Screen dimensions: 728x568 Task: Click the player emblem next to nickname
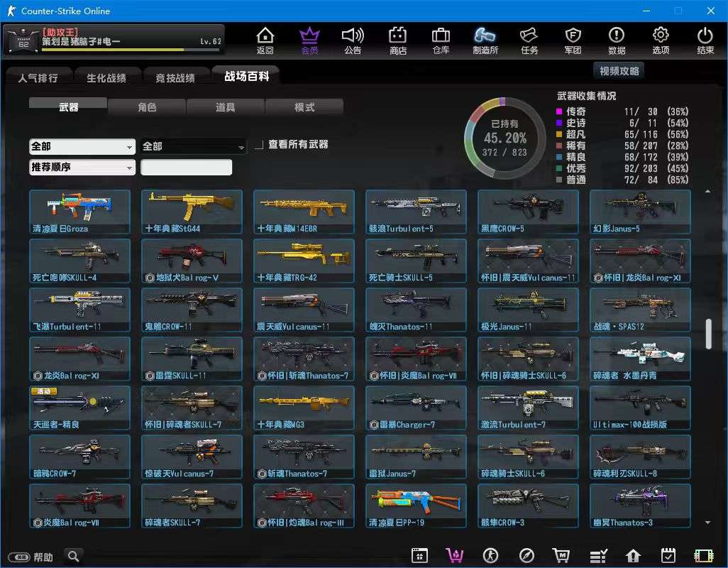click(22, 40)
